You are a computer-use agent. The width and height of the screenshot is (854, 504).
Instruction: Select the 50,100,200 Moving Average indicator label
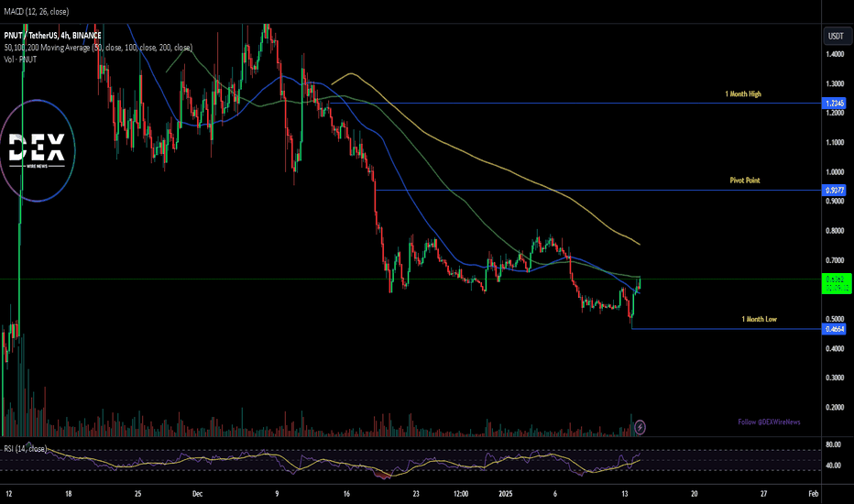[98, 48]
